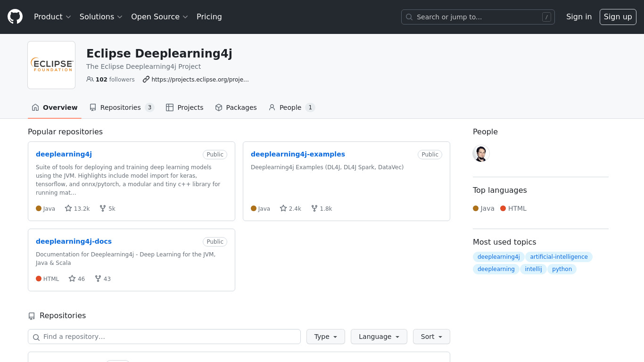644x362 pixels.
Task: Click the Search or jump to field
Action: click(478, 17)
